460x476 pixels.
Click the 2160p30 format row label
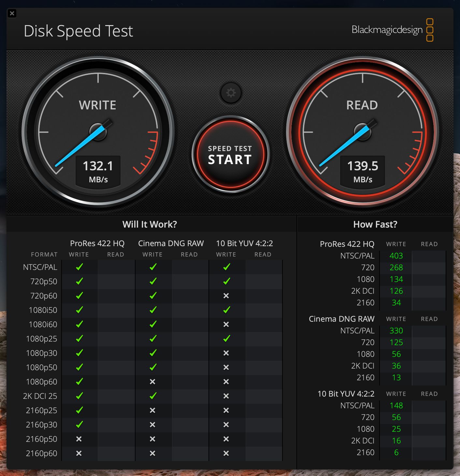41,425
